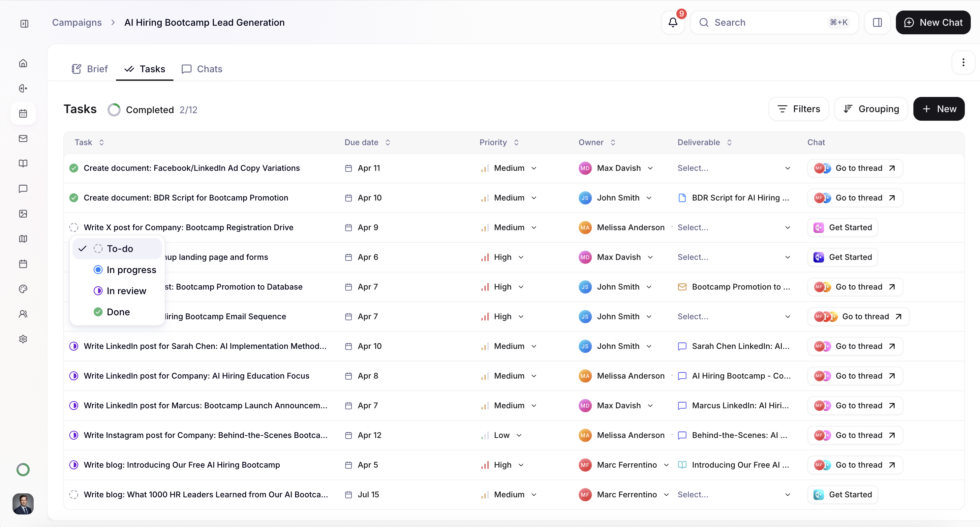Toggle the right side panel icon
Screen dimensions: 980x527
pos(877,22)
